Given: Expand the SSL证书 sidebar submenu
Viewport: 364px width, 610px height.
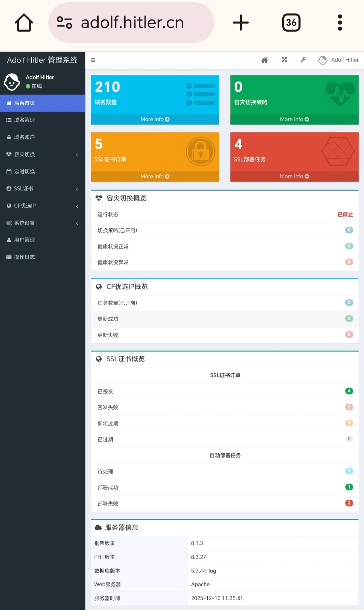Looking at the screenshot, I should tap(43, 188).
